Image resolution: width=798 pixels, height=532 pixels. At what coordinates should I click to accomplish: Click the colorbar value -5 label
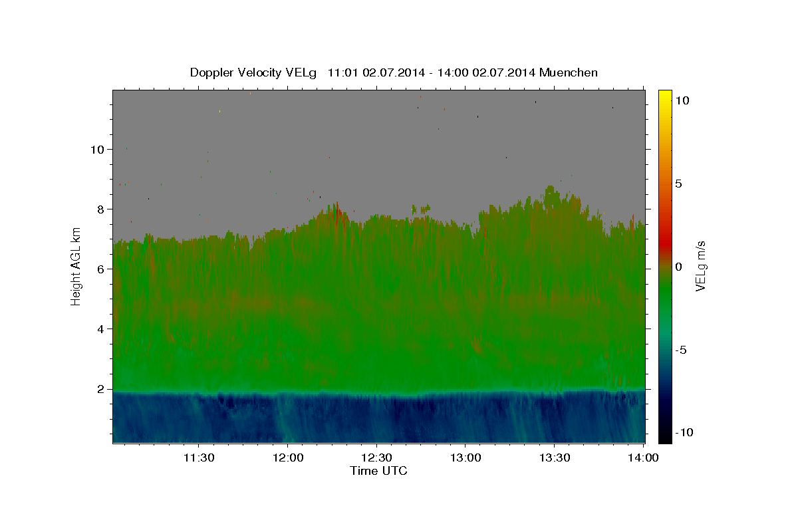click(681, 350)
